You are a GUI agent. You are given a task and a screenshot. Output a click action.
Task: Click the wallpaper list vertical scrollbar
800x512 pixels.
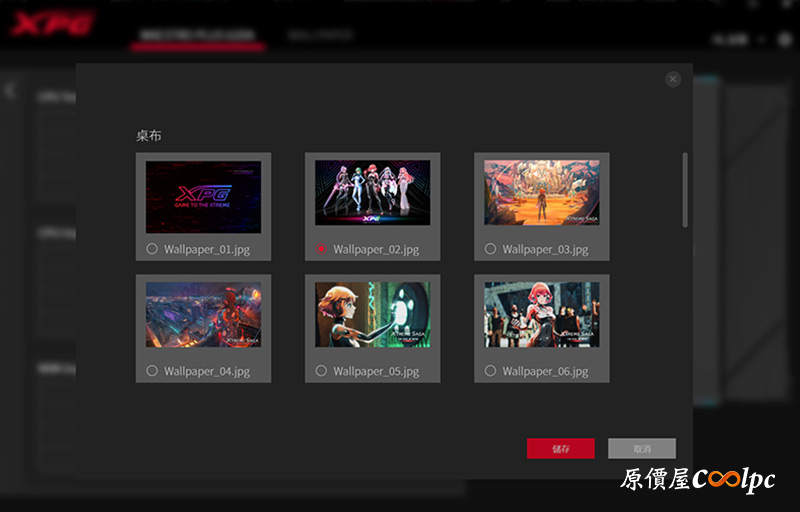(x=685, y=190)
